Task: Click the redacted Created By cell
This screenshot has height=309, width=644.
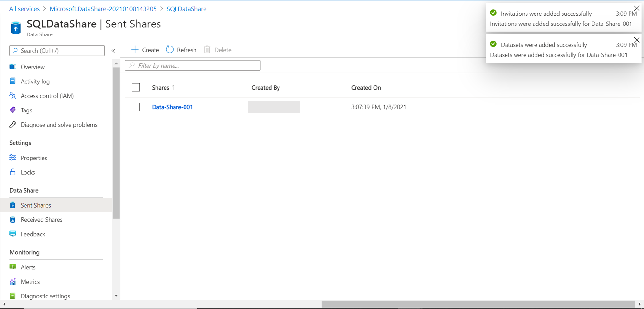Action: tap(274, 107)
